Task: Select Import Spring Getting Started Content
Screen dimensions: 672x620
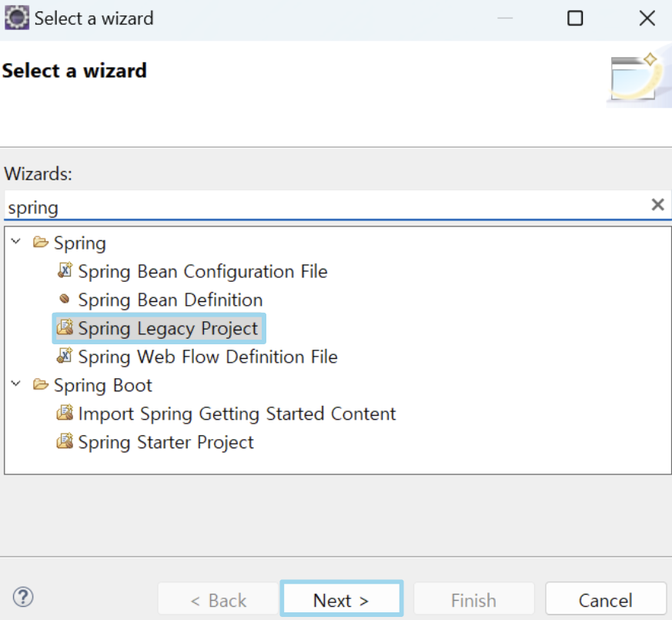Action: click(x=237, y=414)
